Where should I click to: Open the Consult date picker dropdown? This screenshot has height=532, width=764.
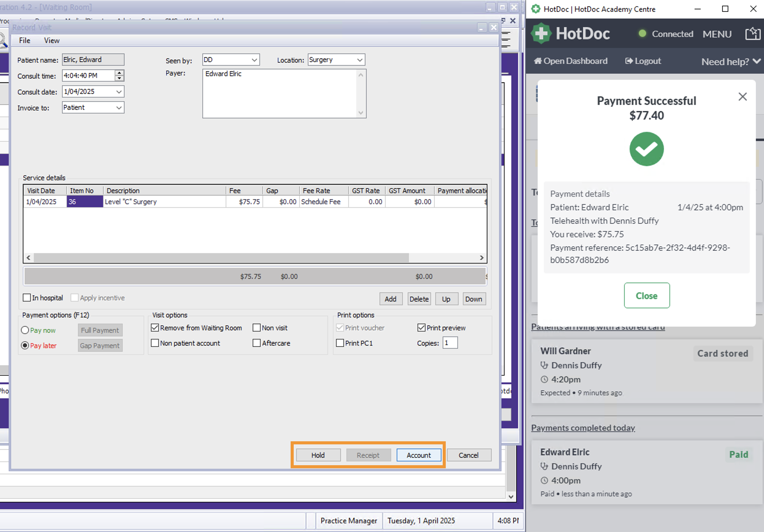pyautogui.click(x=119, y=92)
